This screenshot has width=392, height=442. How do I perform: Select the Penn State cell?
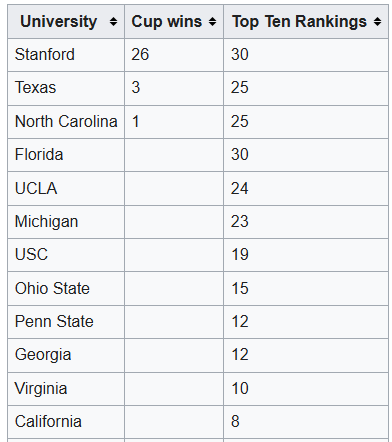[x=66, y=322]
